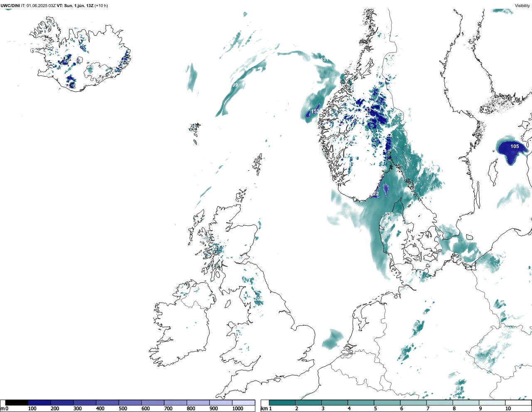Click the 100–200 m dark navy swatch
This screenshot has height=412, width=532.
coord(39,402)
